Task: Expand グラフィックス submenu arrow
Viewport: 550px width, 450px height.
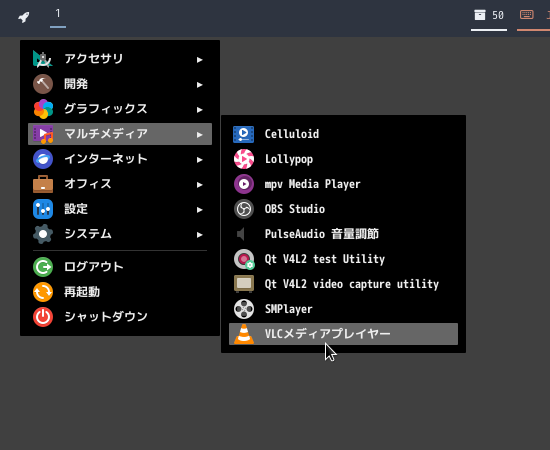Action: (200, 110)
